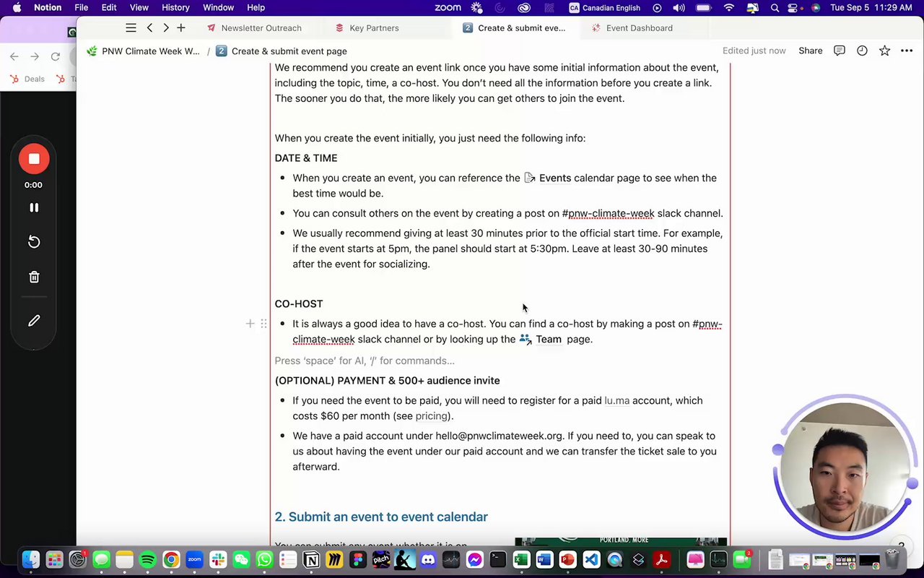Open Microsoft Excel from the dock
The width and height of the screenshot is (924, 578).
pyautogui.click(x=521, y=559)
